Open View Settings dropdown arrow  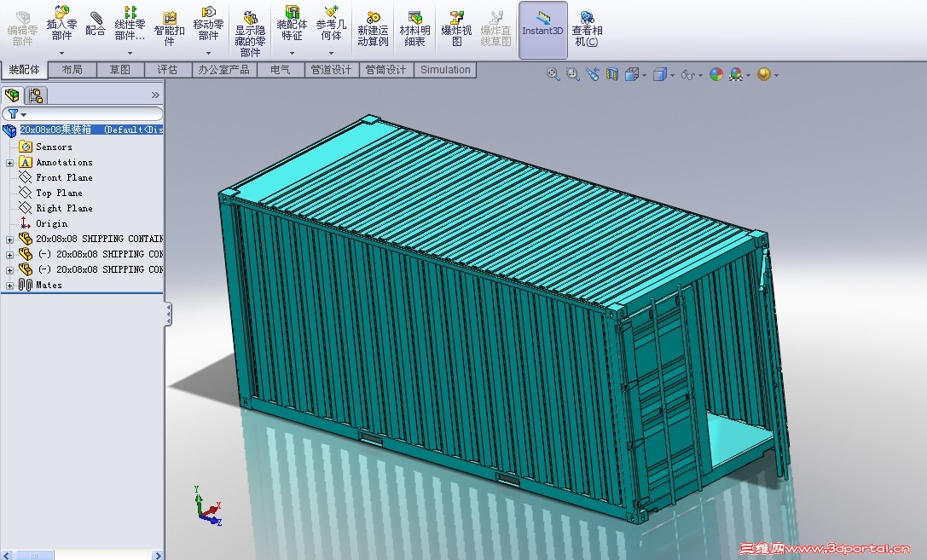tap(776, 76)
